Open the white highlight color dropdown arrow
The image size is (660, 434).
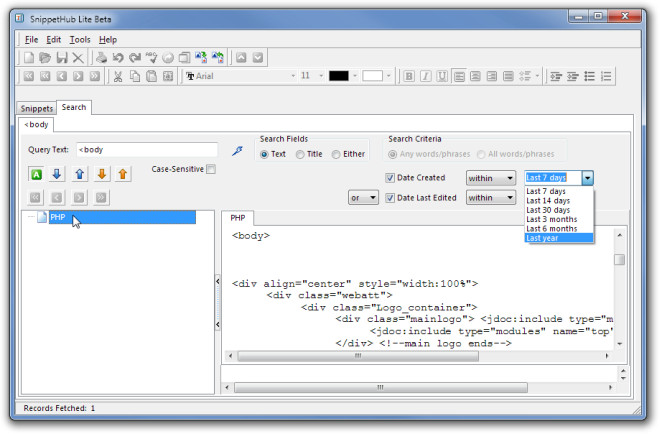389,76
